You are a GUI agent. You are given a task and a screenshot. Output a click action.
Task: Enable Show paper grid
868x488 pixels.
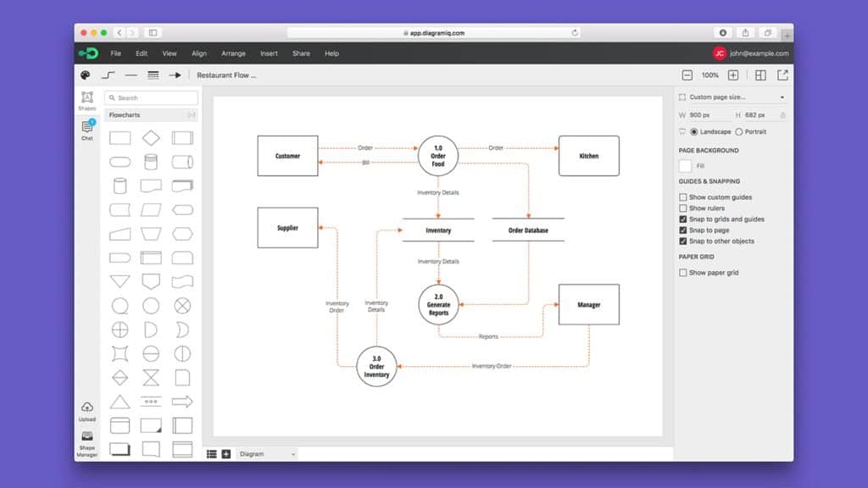coord(682,272)
